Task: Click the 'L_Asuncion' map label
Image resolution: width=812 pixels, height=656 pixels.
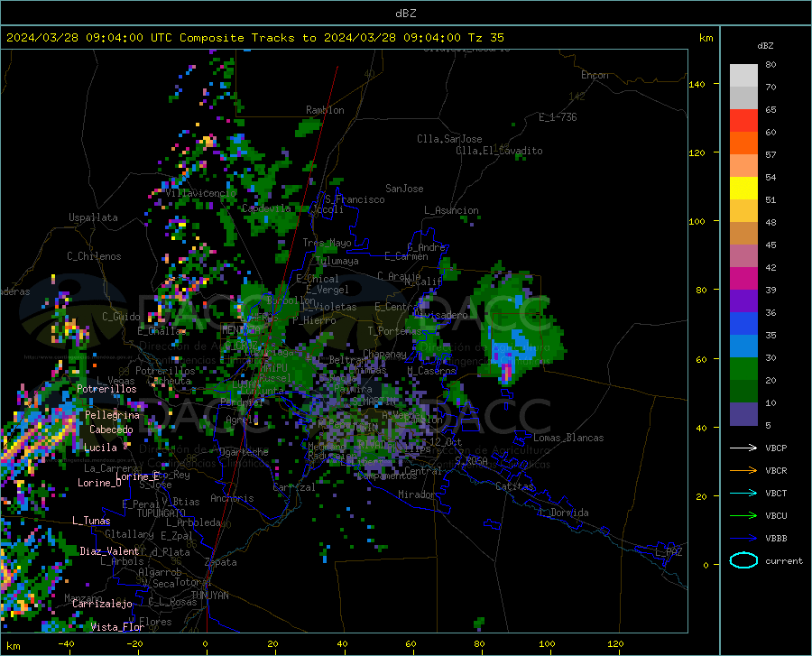Action: (x=451, y=210)
